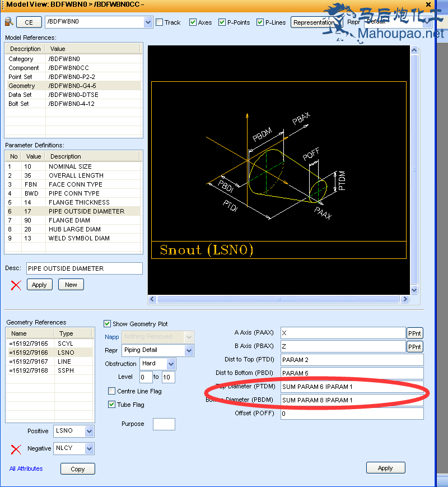Click the Level minimum field showing 0

click(146, 377)
